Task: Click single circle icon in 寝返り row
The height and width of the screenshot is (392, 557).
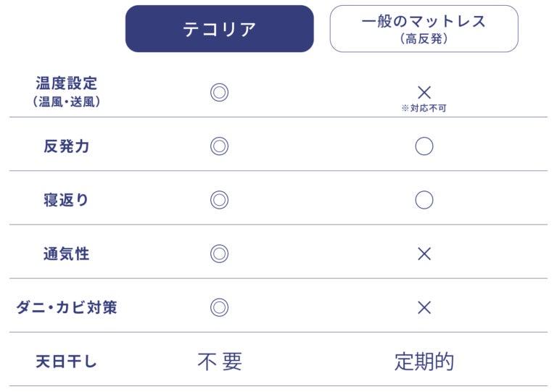Action: (424, 200)
